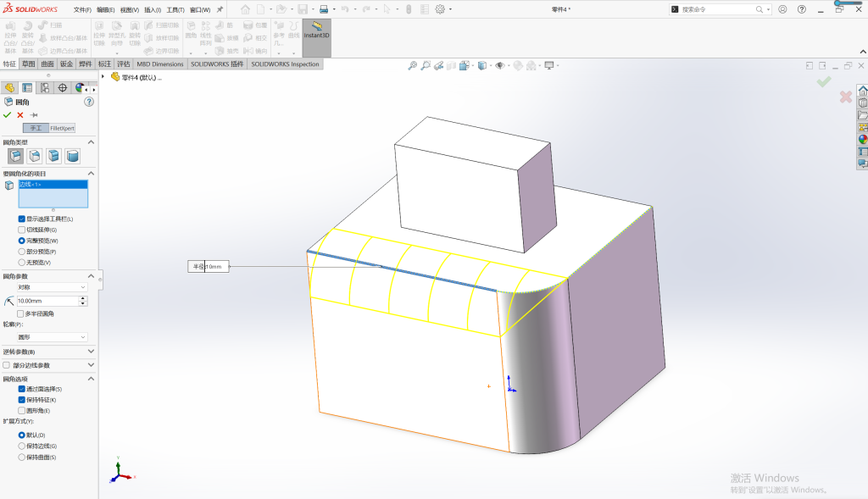Select the 无预览 radio option
This screenshot has height=499, width=868.
pyautogui.click(x=21, y=263)
